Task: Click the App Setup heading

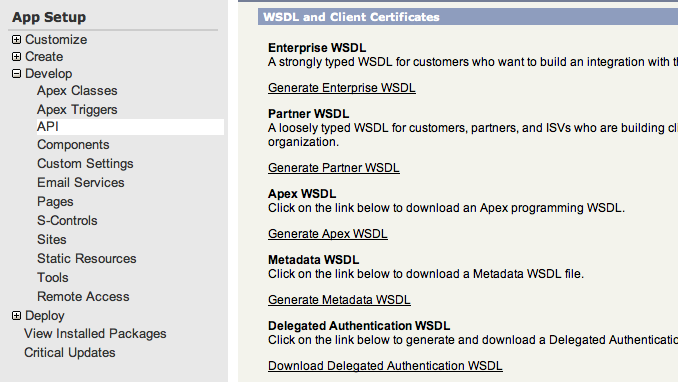Action: pos(49,17)
